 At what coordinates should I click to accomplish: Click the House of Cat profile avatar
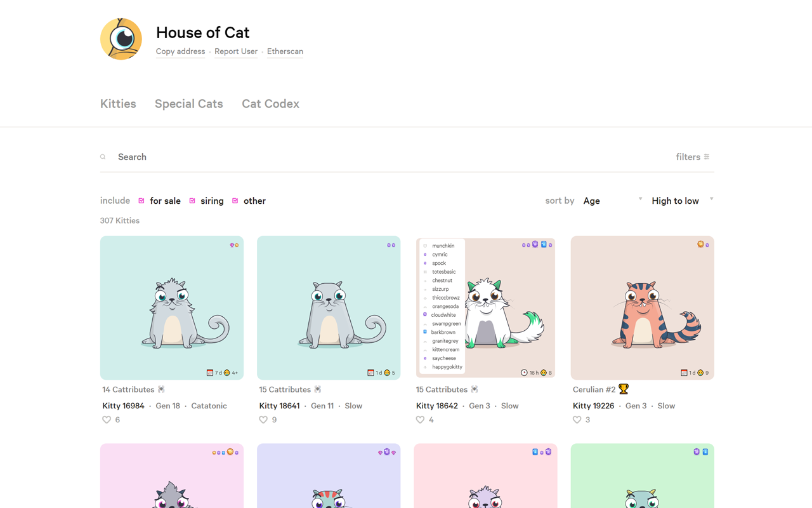[121, 39]
